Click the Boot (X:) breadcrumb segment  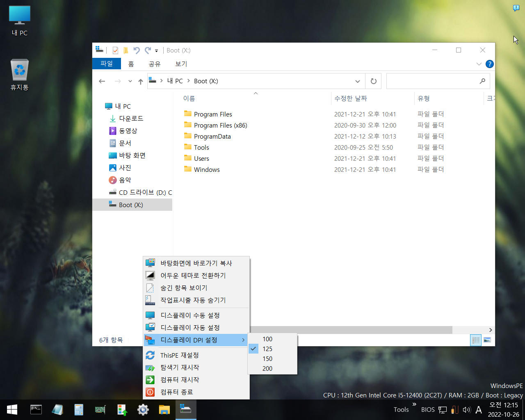click(x=206, y=81)
